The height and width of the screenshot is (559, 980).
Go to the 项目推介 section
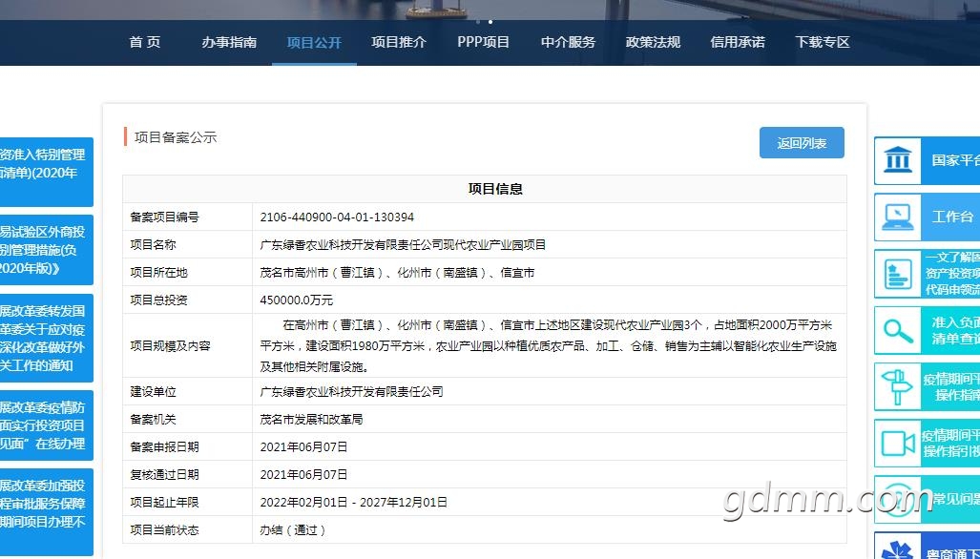coord(399,42)
